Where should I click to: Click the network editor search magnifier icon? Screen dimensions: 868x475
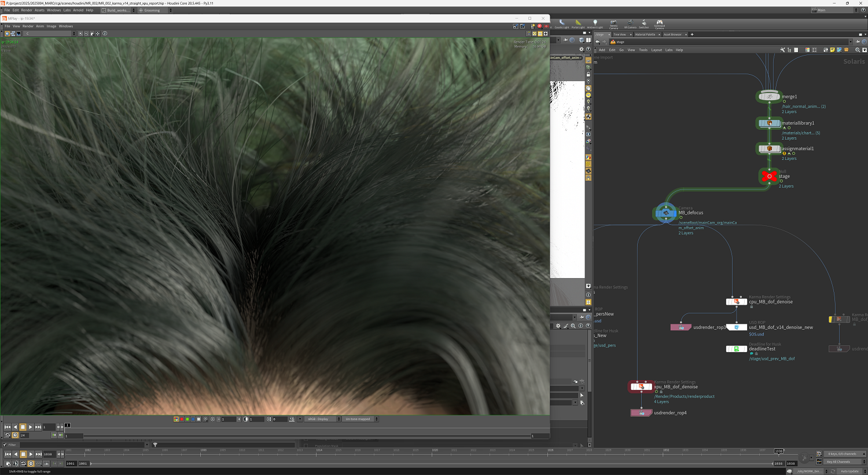(856, 50)
